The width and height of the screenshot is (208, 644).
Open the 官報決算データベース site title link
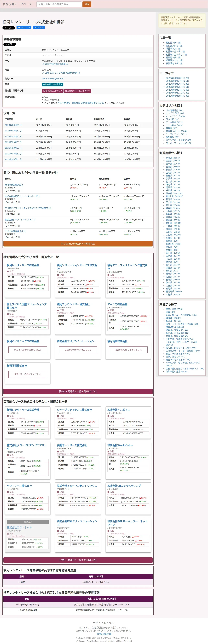tap(17, 4)
